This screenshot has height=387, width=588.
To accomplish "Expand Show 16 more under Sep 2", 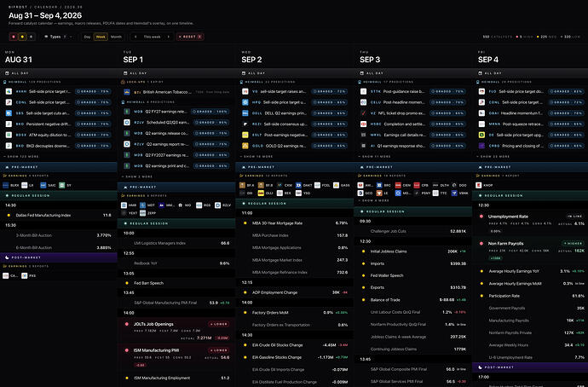I will tap(257, 156).
